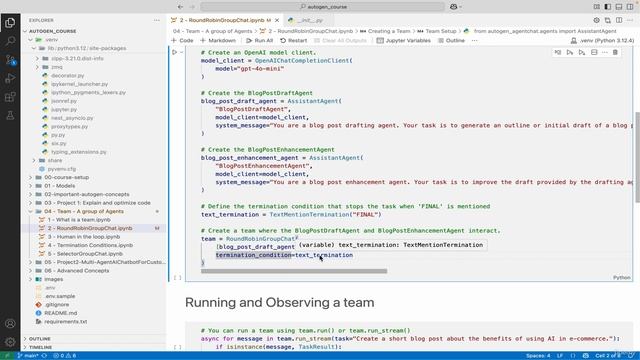The image size is (640, 360).
Task: Click the editor vertical scrollbar thumb
Action: [x=637, y=157]
